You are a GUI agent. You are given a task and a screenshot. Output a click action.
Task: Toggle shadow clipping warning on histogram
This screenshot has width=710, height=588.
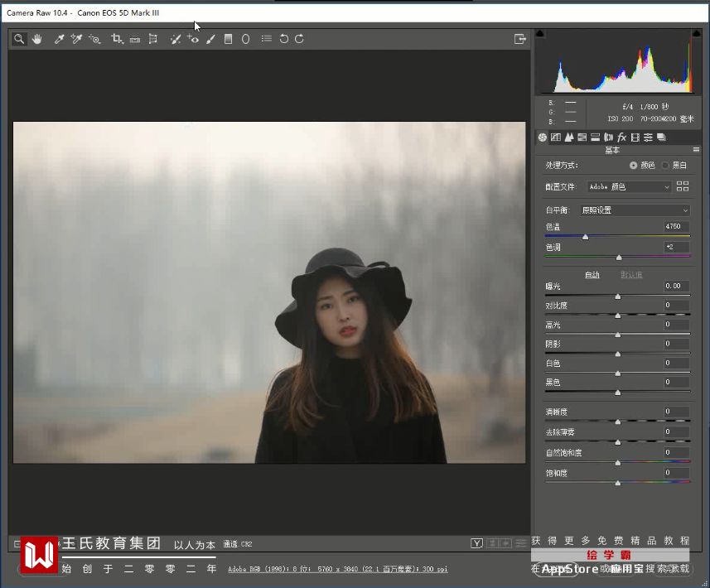539,33
